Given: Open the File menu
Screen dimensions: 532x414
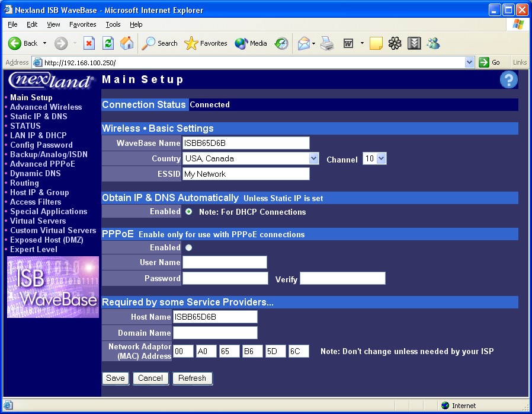Looking at the screenshot, I should [12, 24].
